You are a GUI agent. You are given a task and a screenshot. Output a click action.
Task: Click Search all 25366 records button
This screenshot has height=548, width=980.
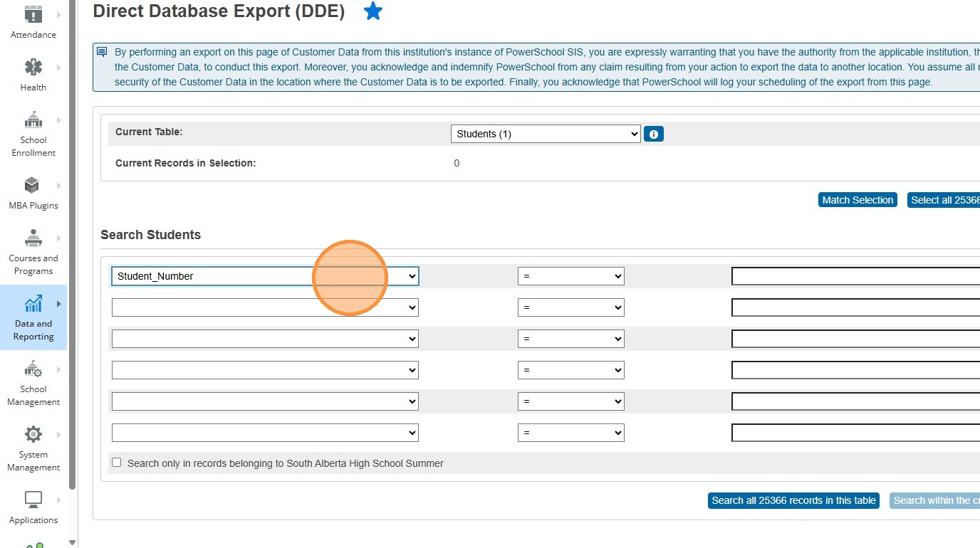(x=793, y=500)
